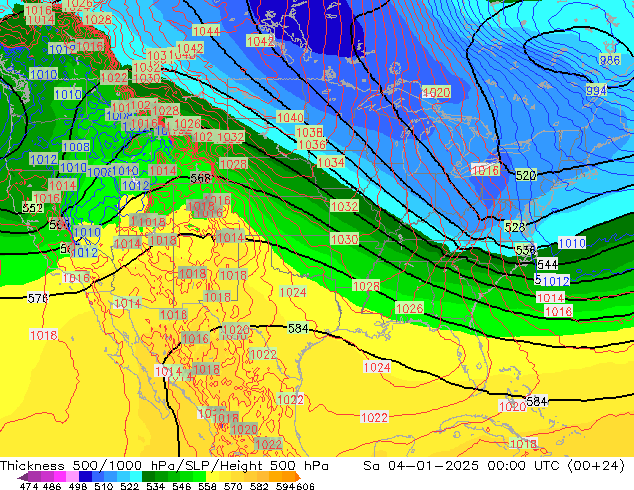Click the 986 low pressure label
This screenshot has width=634, height=490.
(609, 60)
